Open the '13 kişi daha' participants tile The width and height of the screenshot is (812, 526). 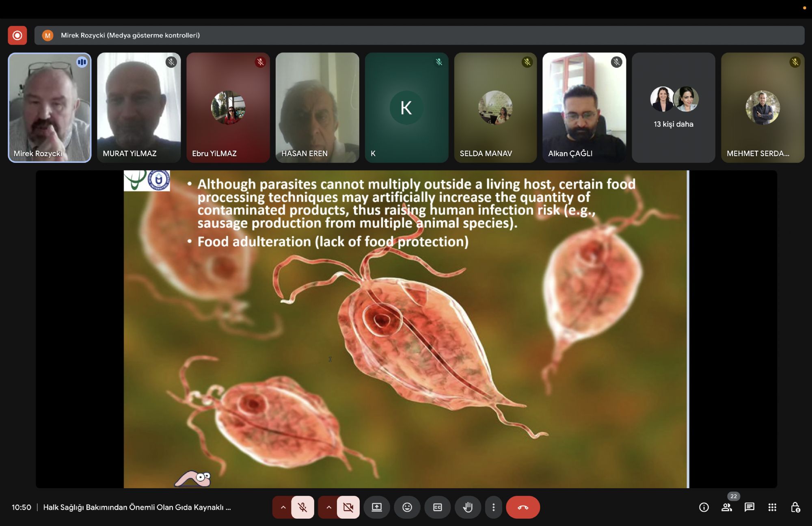pyautogui.click(x=673, y=108)
